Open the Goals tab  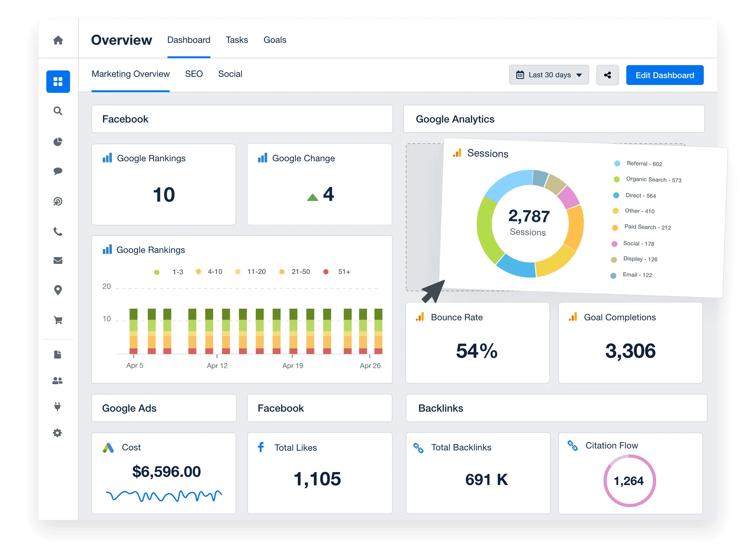[x=275, y=40]
